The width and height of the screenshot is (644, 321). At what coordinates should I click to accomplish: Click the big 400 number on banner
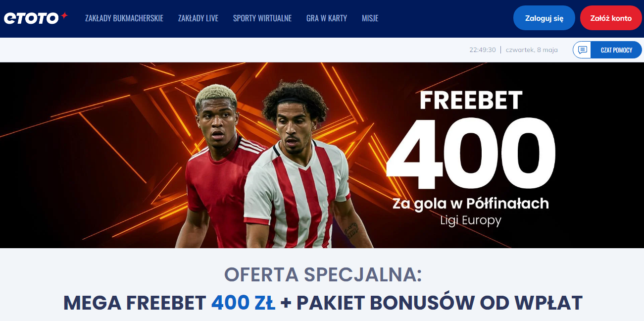[470, 154]
